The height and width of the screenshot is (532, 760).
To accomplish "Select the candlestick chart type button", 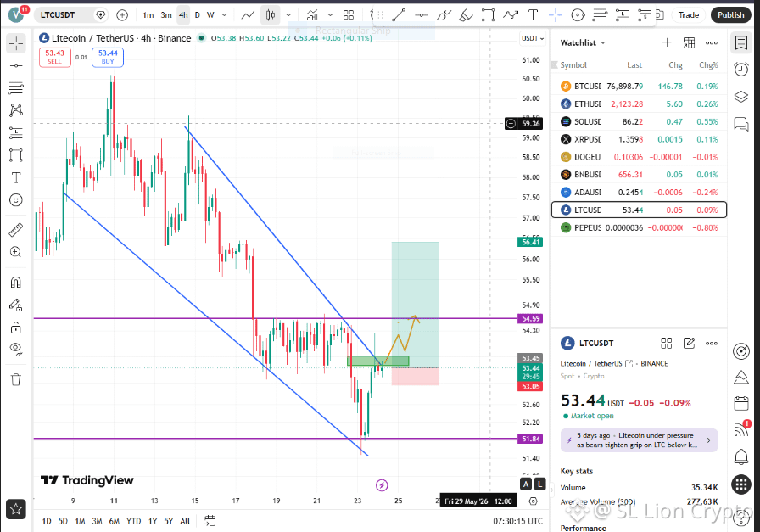I will (x=271, y=15).
